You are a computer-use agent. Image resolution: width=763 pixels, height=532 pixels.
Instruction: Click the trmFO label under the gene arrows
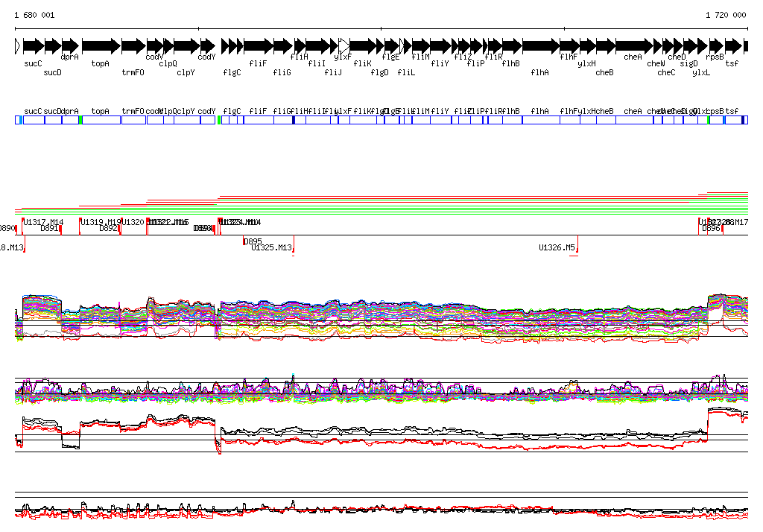(133, 72)
